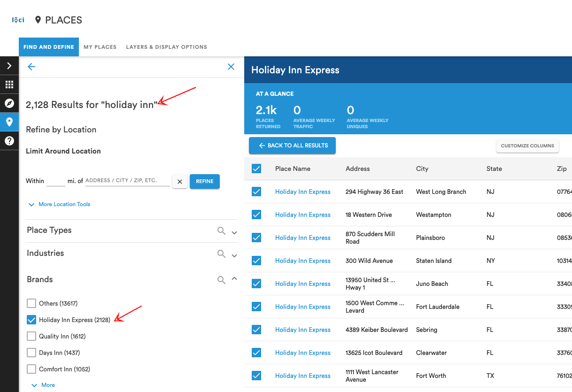Click the Refine button

[205, 181]
